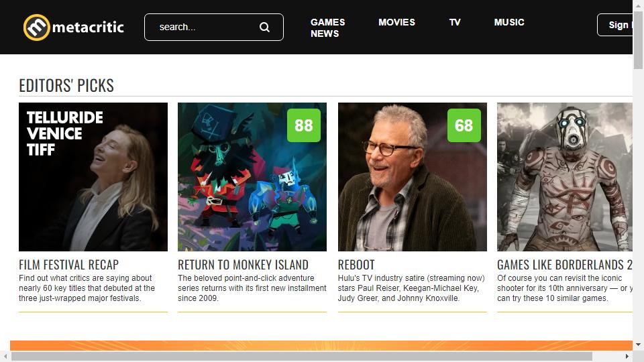Open the Games Like Borderlands 2 thumbnail
The height and width of the screenshot is (362, 644).
click(565, 177)
